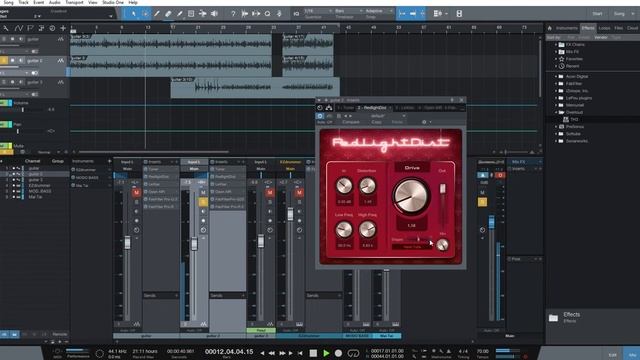Click the large Drive knob
The height and width of the screenshot is (360, 640).
pyautogui.click(x=411, y=196)
